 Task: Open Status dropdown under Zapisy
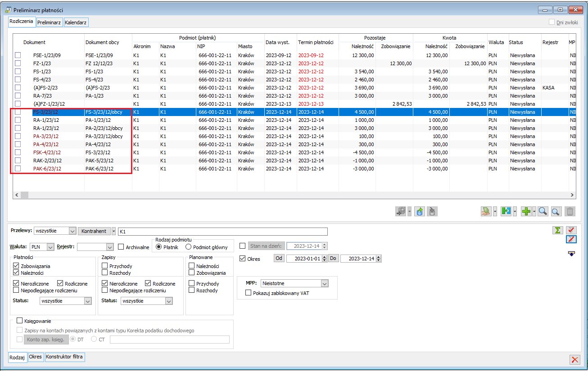tap(169, 301)
